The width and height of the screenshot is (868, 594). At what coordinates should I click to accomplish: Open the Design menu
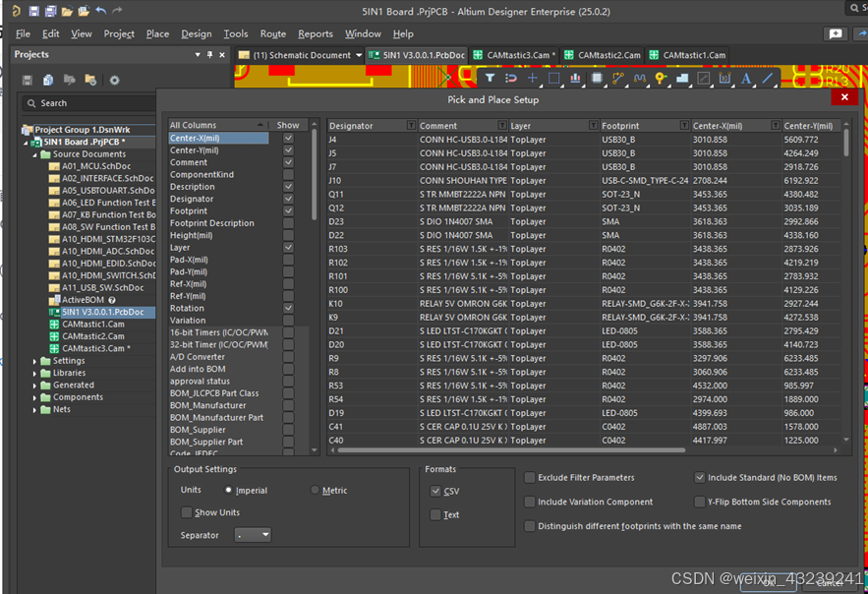point(197,33)
